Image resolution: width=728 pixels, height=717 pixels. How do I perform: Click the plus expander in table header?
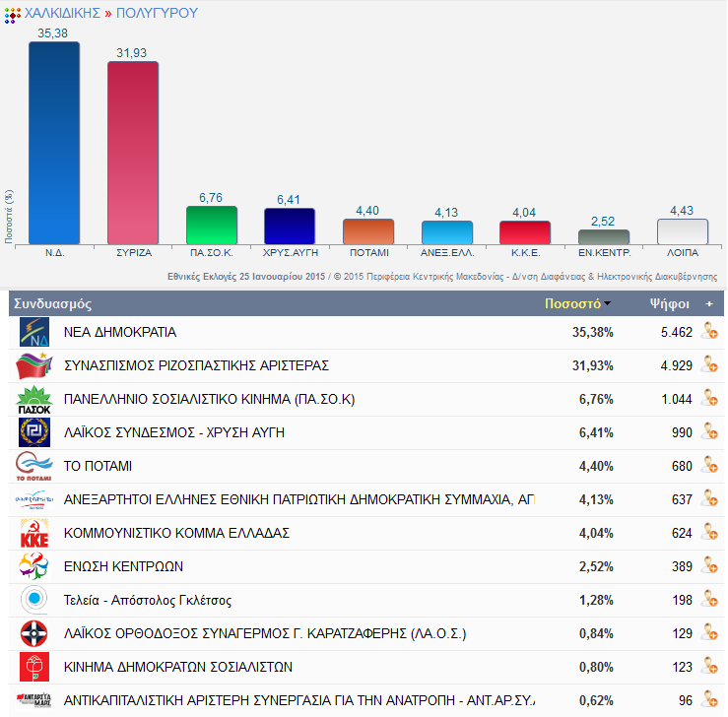tap(709, 304)
